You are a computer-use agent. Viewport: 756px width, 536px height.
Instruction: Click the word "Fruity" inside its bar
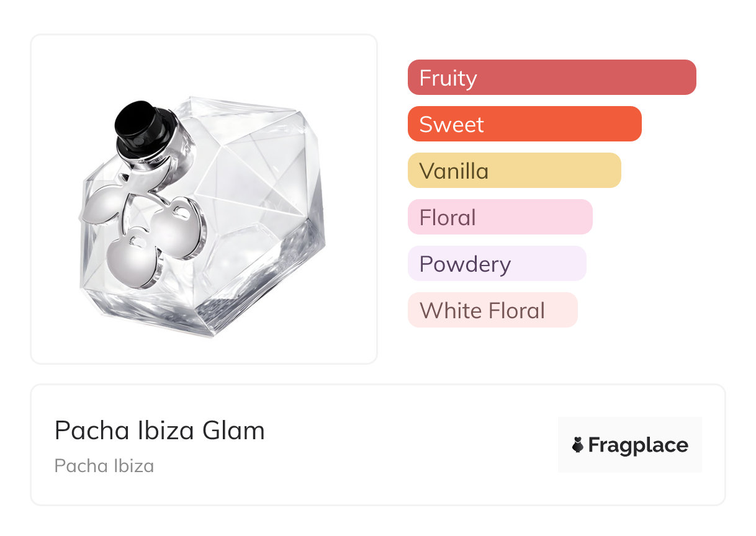click(x=448, y=78)
